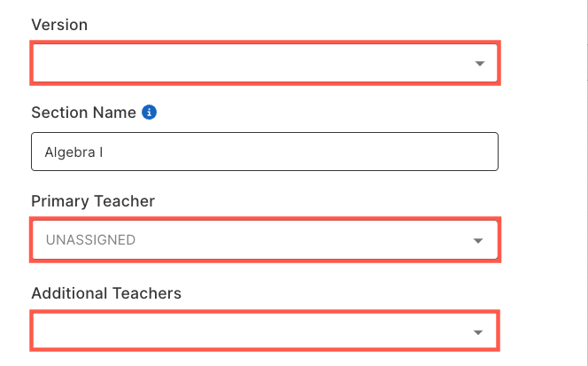Click the Primary Teacher label
This screenshot has width=588, height=366.
pyautogui.click(x=93, y=201)
